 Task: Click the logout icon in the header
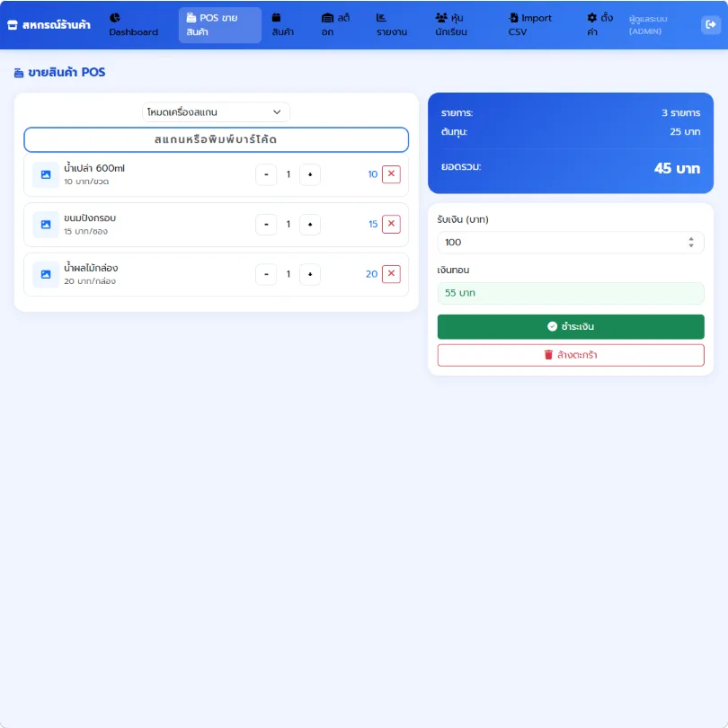(x=710, y=24)
